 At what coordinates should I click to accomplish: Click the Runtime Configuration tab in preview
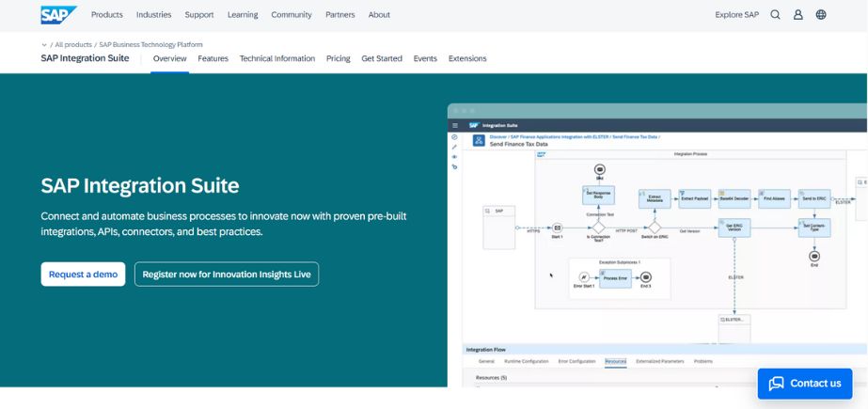(526, 361)
